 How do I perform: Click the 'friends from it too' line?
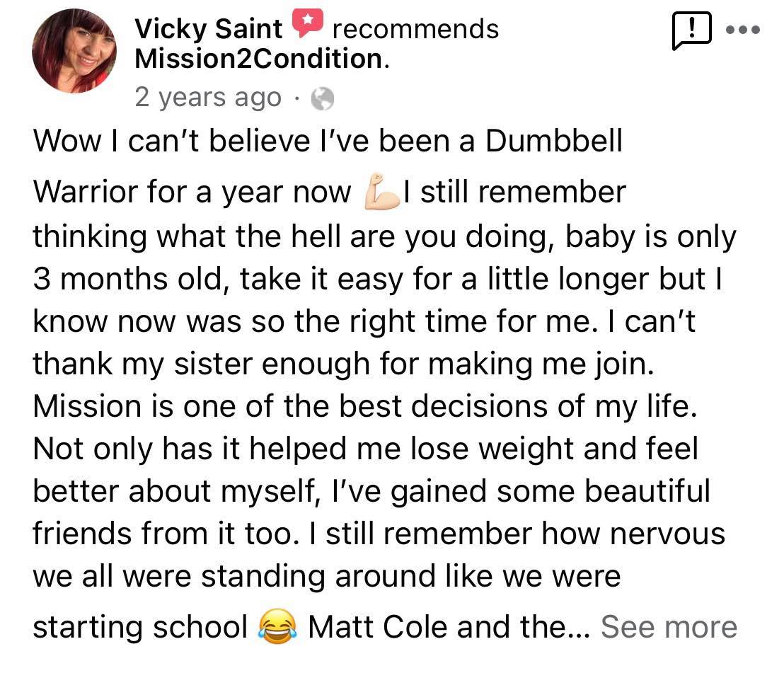tap(379, 533)
